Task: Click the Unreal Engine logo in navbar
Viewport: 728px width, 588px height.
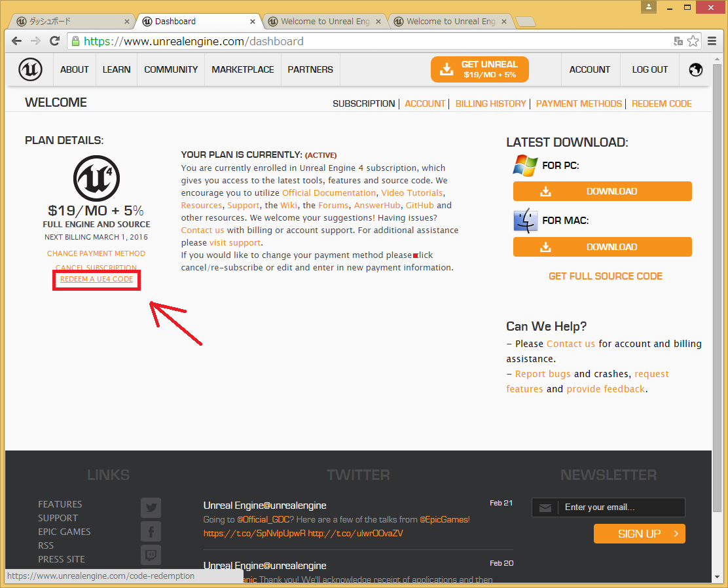Action: pos(30,69)
